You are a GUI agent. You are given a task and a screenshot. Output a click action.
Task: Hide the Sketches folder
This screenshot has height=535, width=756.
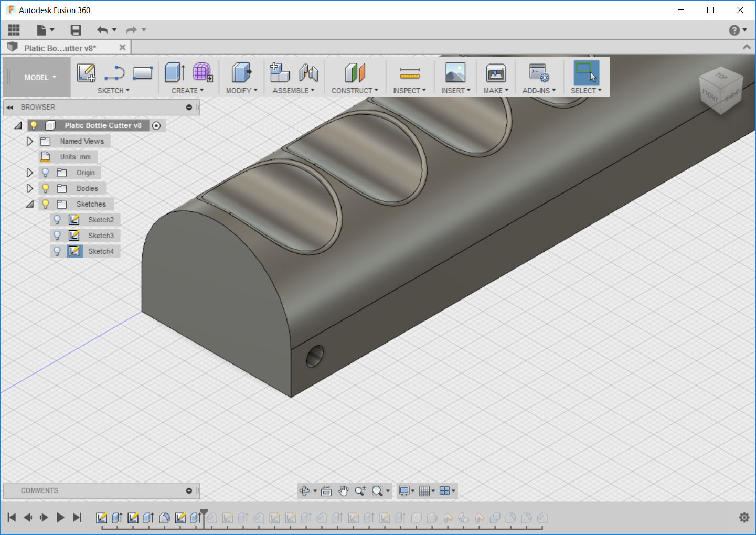click(45, 204)
